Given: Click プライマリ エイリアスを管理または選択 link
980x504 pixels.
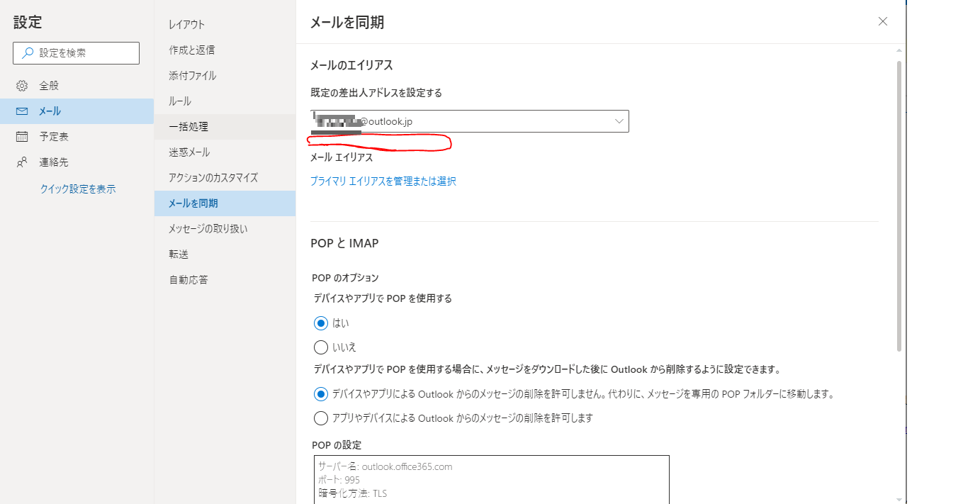Looking at the screenshot, I should click(x=383, y=181).
